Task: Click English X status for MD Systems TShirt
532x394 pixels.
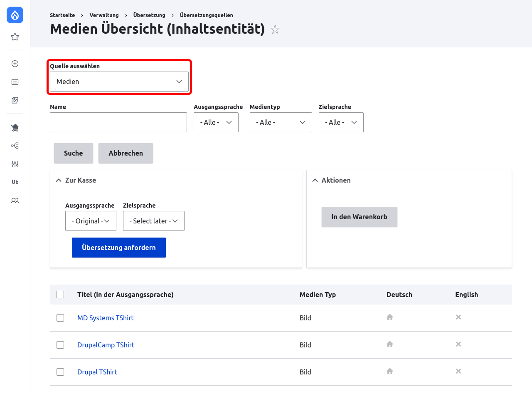Action: 458,317
